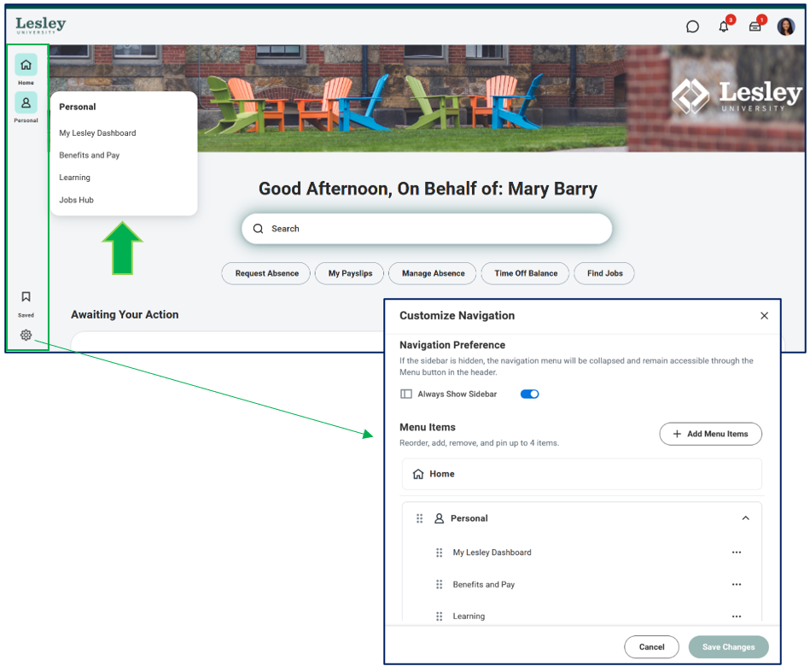810x672 pixels.
Task: Open the sidebar settings gear icon
Action: pyautogui.click(x=26, y=335)
